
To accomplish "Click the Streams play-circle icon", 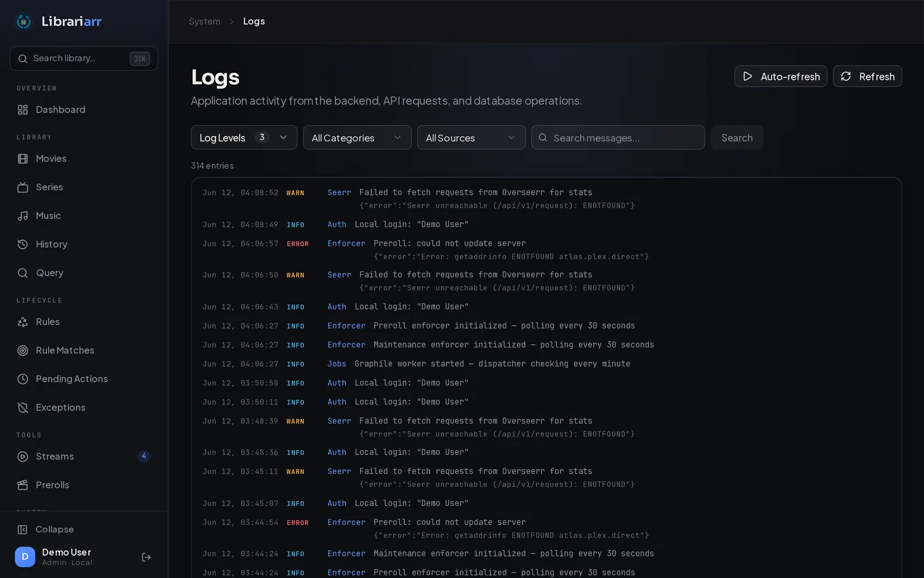I will click(22, 456).
